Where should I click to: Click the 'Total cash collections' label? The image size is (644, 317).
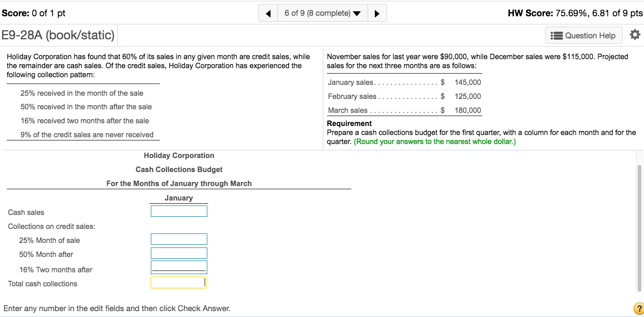(42, 284)
